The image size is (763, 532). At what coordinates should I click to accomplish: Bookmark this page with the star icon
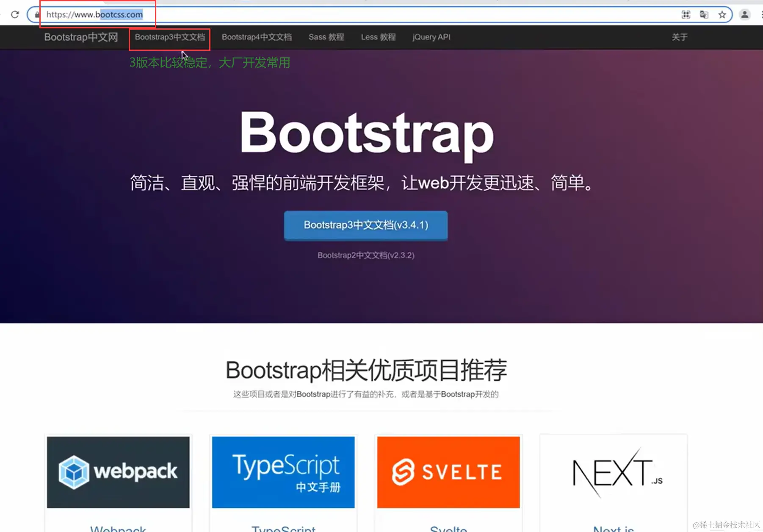[722, 15]
